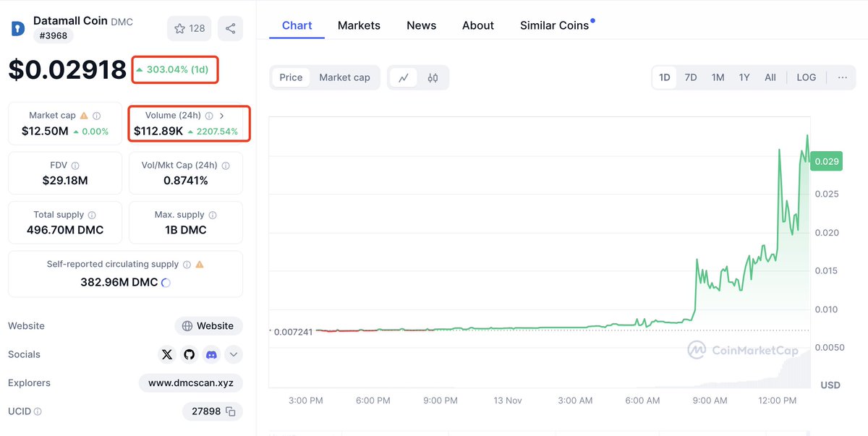Click Vol/Mkt Cap (24h) info icon
Screen dimensions: 868x436
click(x=226, y=166)
